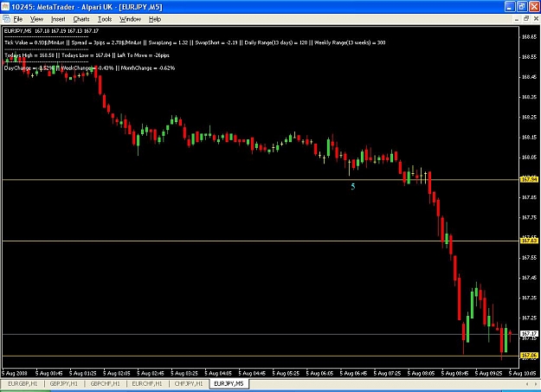Minimize the inner chart window
This screenshot has height=392, width=541.
tap(517, 19)
